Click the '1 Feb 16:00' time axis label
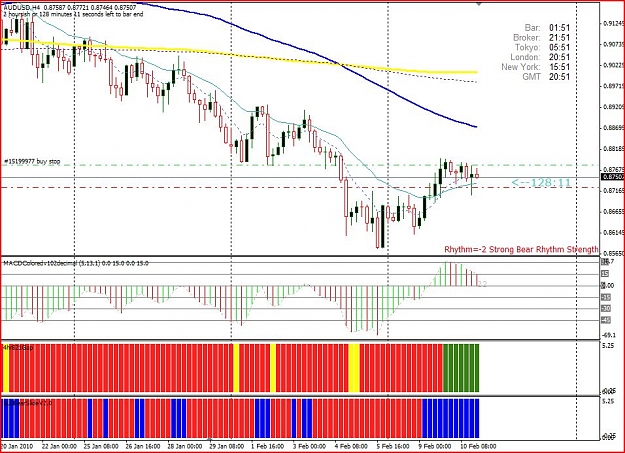The image size is (625, 453). 267,446
